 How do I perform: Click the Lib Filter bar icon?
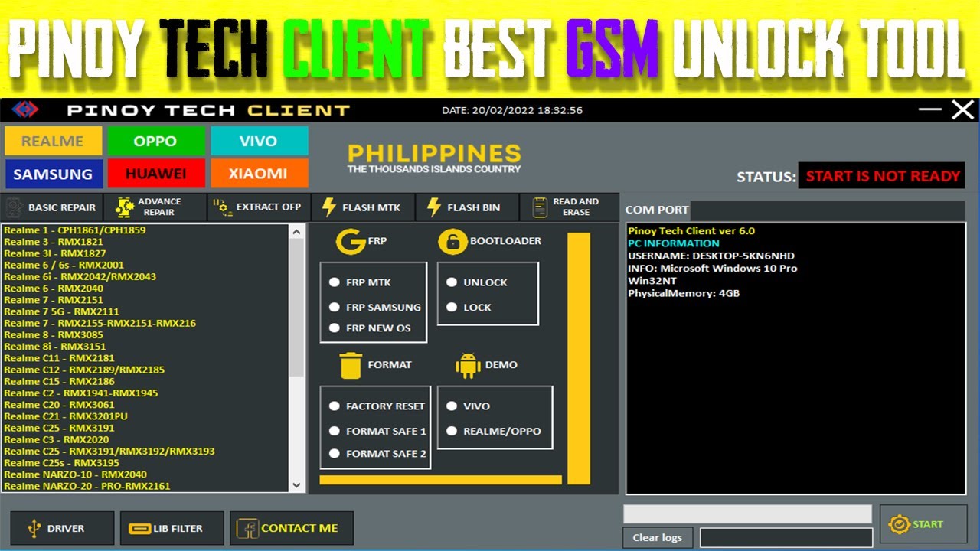pos(139,528)
